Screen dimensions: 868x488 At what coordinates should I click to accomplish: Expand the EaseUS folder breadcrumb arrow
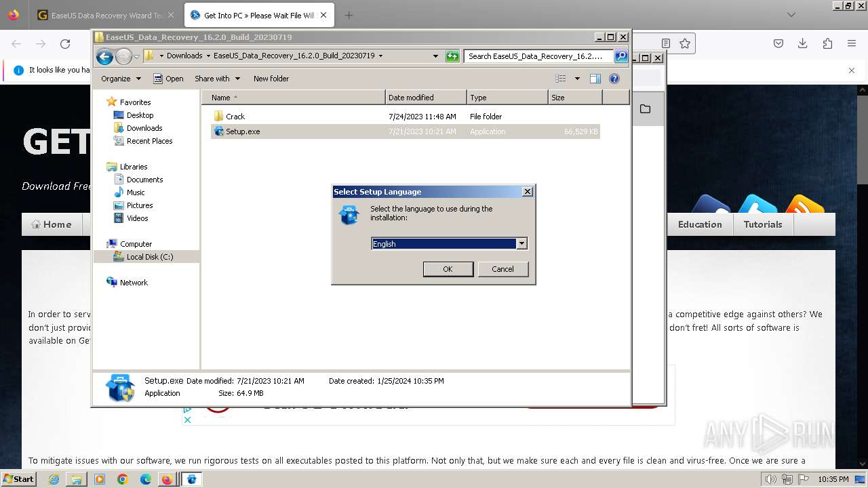coord(380,56)
